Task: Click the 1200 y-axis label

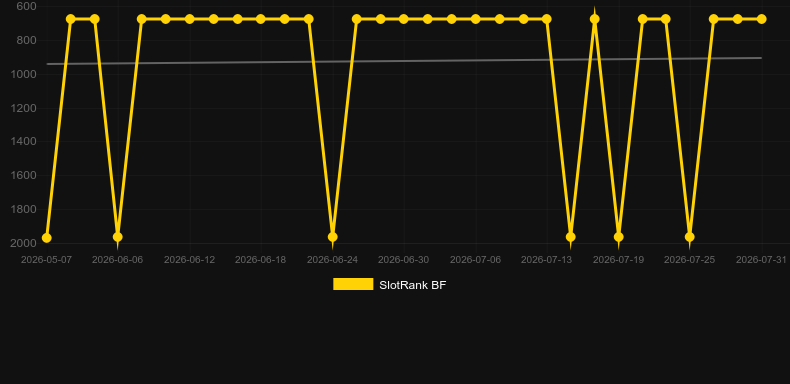Action: click(24, 108)
